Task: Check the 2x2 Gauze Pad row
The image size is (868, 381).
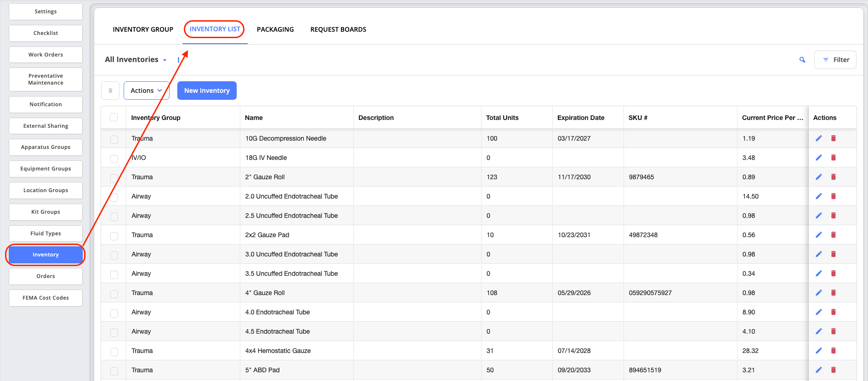Action: pyautogui.click(x=114, y=236)
